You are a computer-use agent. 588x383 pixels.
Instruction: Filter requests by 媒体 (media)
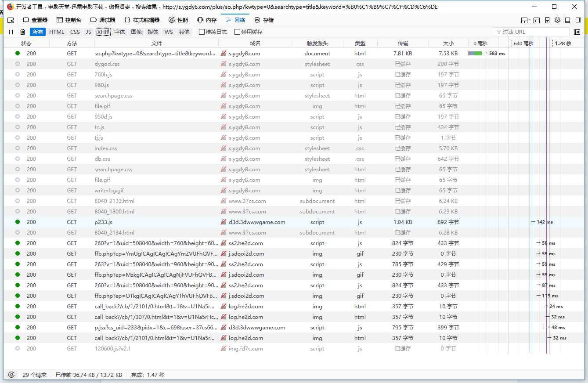(x=153, y=32)
